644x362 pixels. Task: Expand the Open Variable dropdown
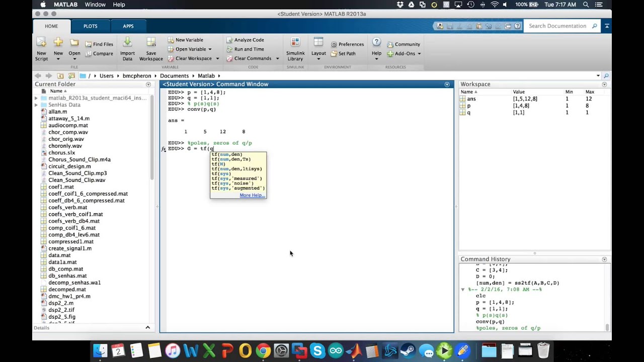pyautogui.click(x=210, y=49)
